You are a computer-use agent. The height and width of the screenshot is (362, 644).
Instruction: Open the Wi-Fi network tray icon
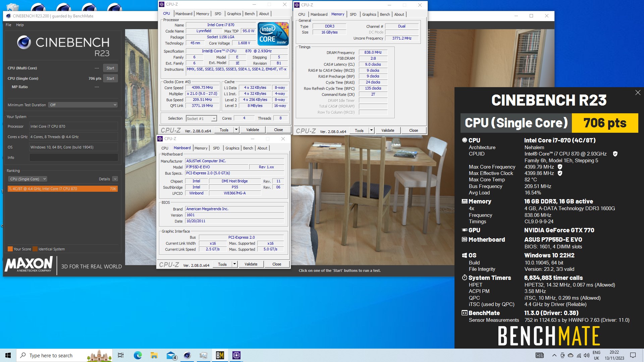579,355
